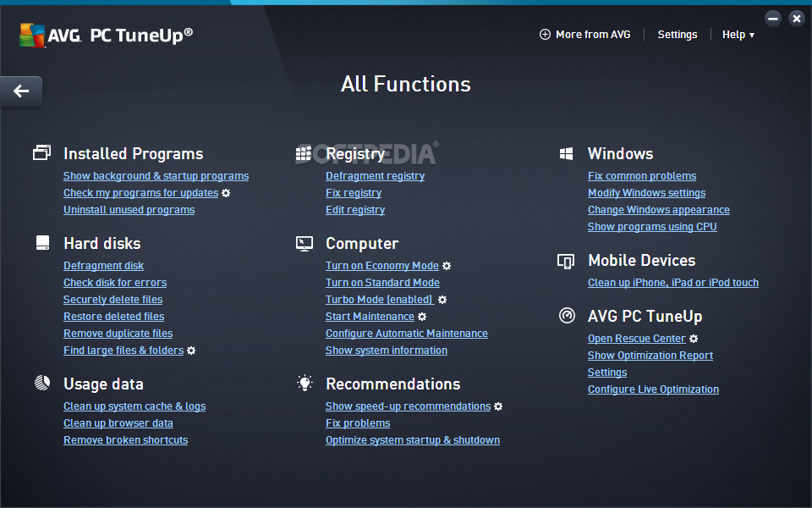This screenshot has width=812, height=508.
Task: Open Configure Automatic Maintenance
Action: pyautogui.click(x=407, y=334)
